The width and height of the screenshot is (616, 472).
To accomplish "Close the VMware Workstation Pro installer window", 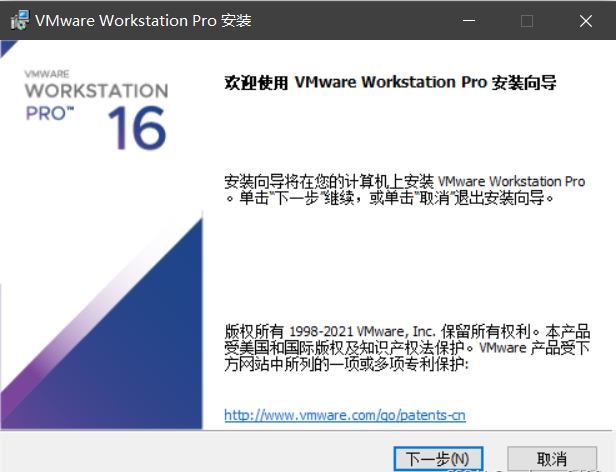I will point(585,20).
